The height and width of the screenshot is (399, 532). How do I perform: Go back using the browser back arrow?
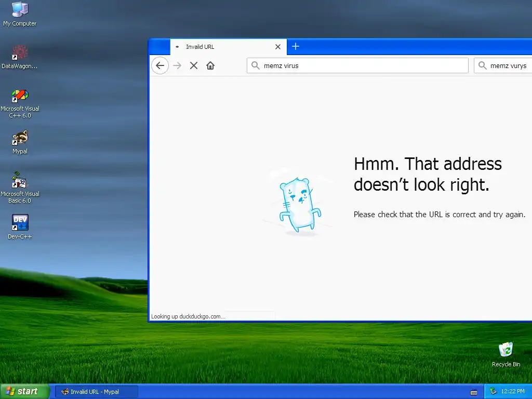[160, 65]
